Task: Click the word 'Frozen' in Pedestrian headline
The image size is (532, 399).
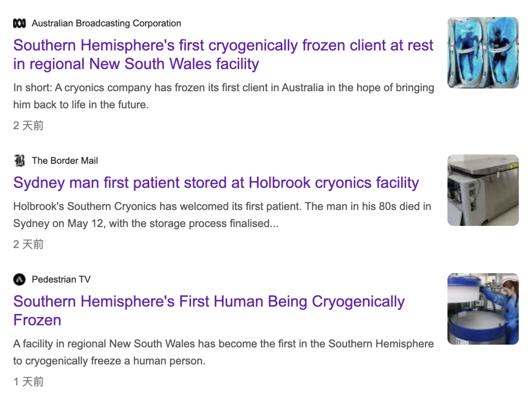Action: point(37,320)
